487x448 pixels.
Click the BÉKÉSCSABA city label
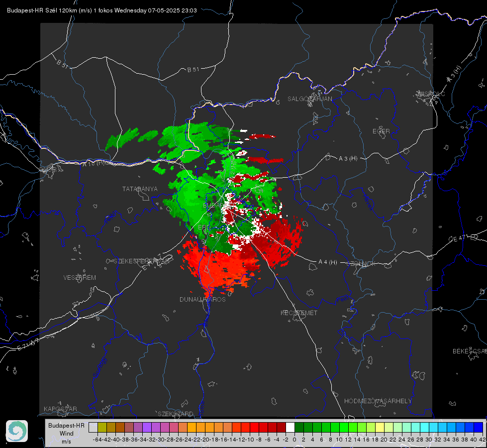click(x=470, y=351)
